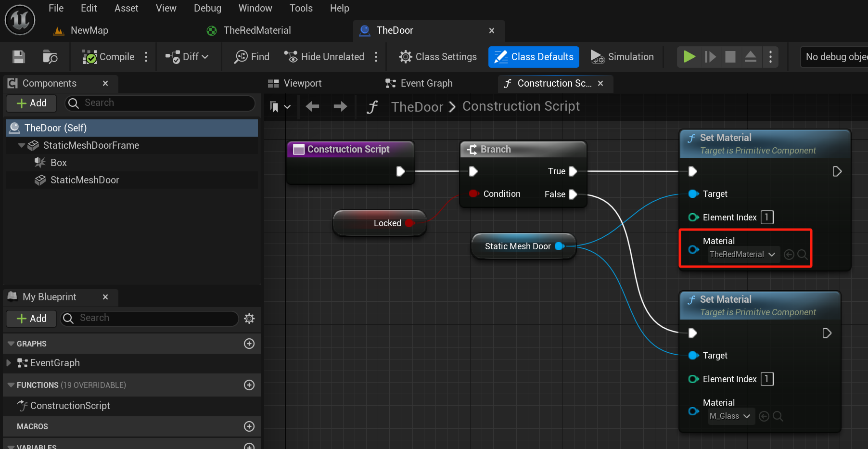Compile the blueprint
Image resolution: width=868 pixels, height=449 pixels.
108,57
